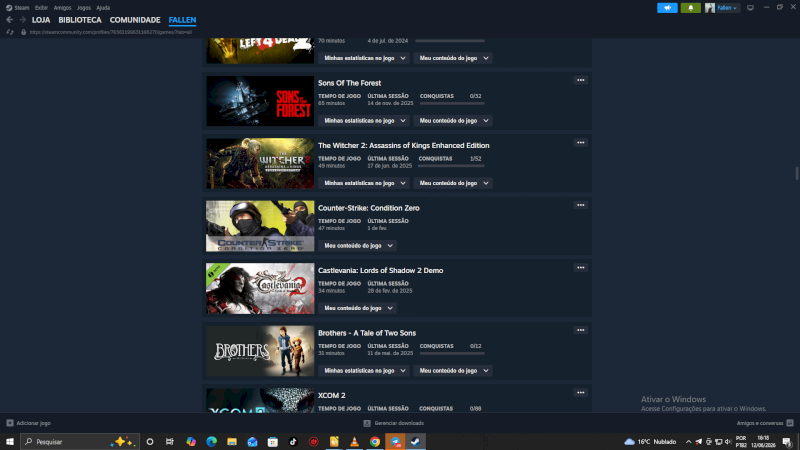Expand Meu conteúdo do jogo for Sons Of The Forest
Image resolution: width=800 pixels, height=450 pixels.
tap(453, 120)
